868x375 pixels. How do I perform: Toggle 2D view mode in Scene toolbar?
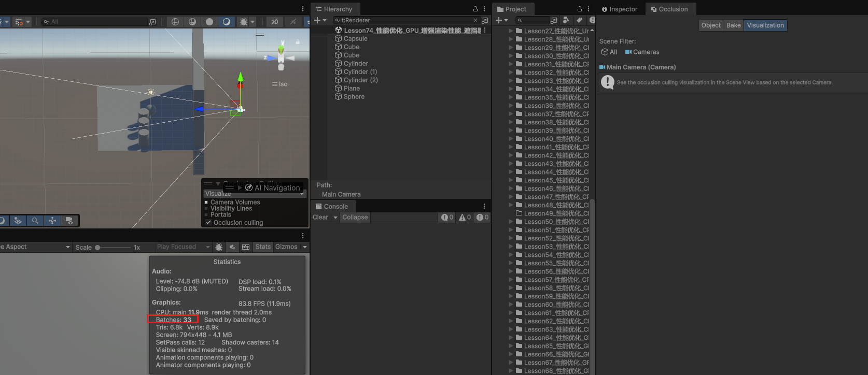coord(274,22)
